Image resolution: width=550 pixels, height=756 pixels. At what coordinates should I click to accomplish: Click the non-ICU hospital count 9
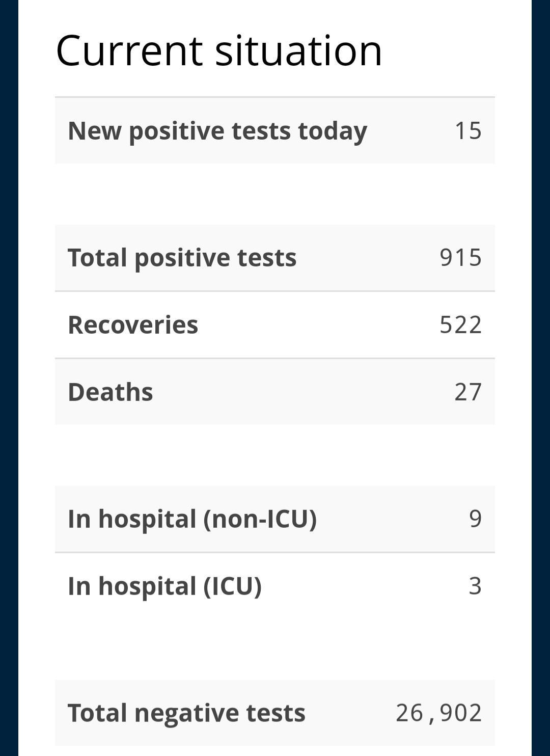(x=475, y=519)
